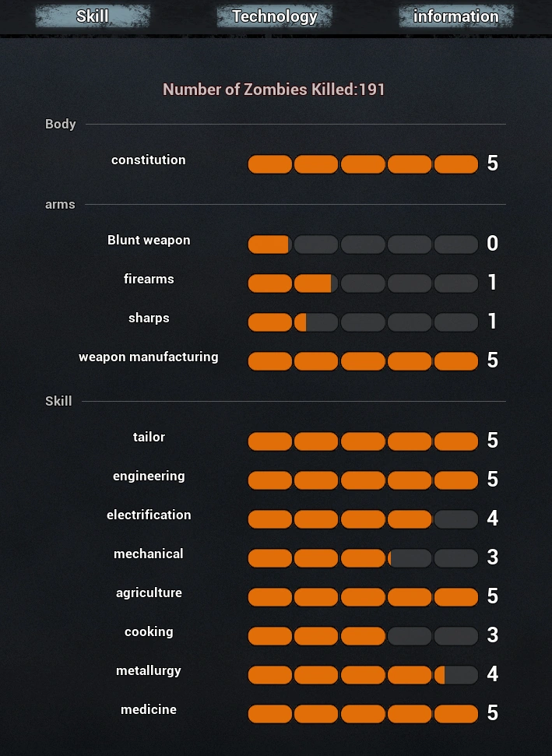Click the tailor skill label
Viewport: 552px width, 756px height.
pos(149,438)
